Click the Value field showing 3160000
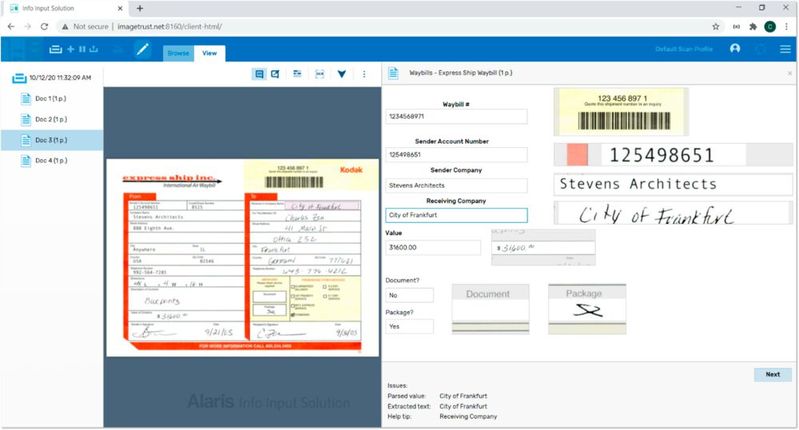 tap(433, 248)
